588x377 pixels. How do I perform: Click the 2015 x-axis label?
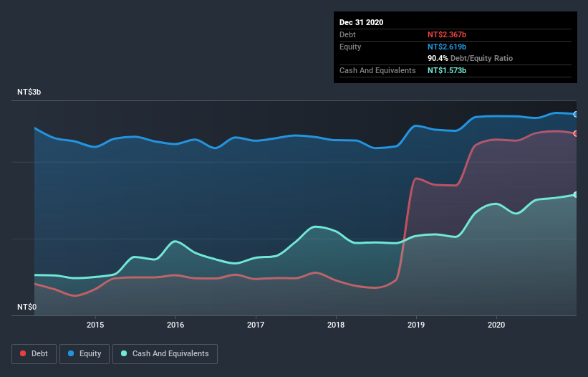95,325
